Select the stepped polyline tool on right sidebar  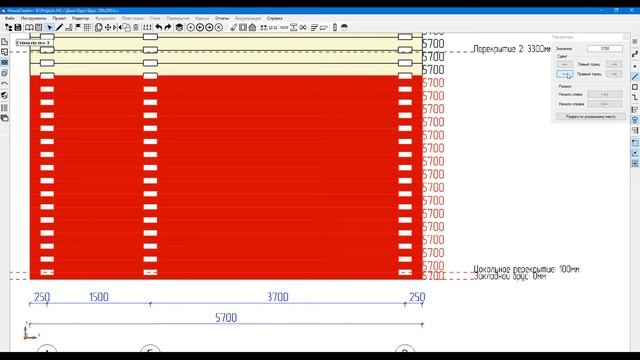[x=635, y=98]
